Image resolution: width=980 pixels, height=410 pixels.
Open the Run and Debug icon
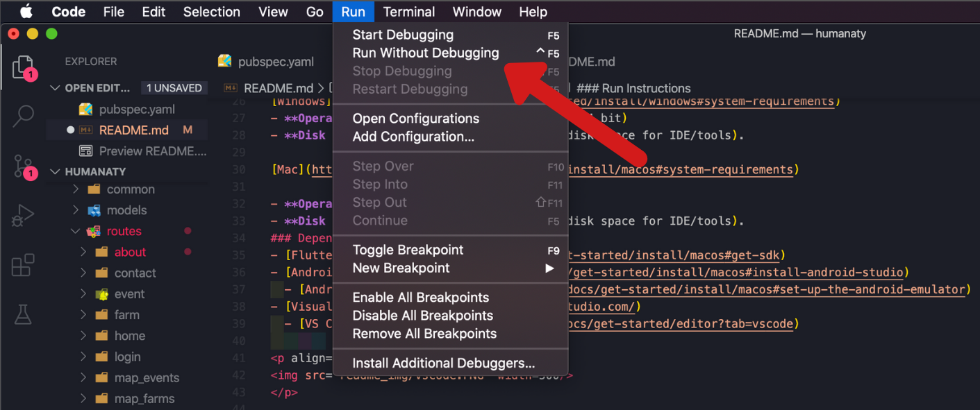(x=23, y=216)
